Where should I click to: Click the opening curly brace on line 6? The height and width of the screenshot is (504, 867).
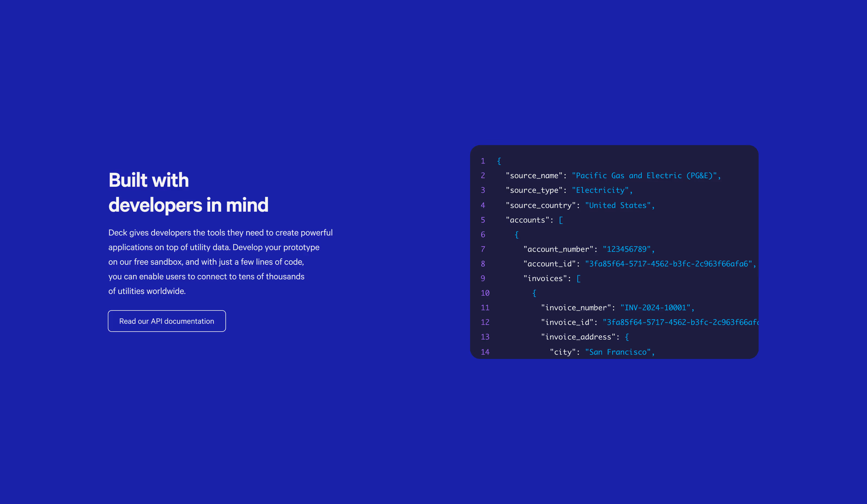tap(516, 235)
